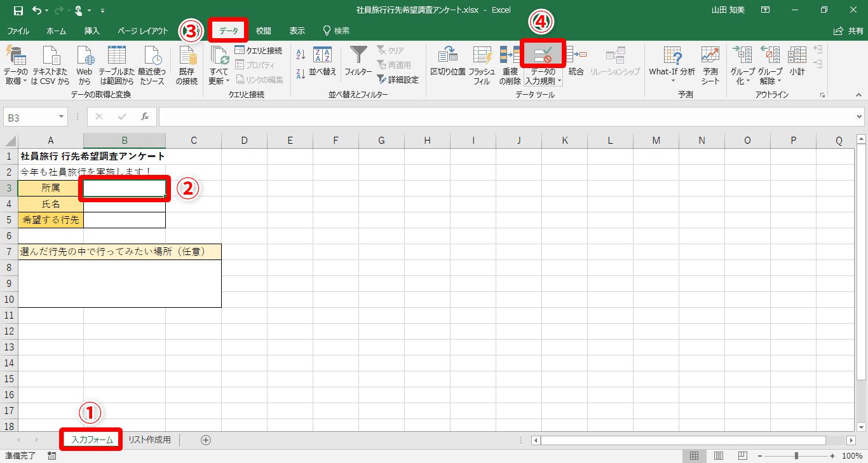
Task: Click the Share (共有) button
Action: coord(848,31)
